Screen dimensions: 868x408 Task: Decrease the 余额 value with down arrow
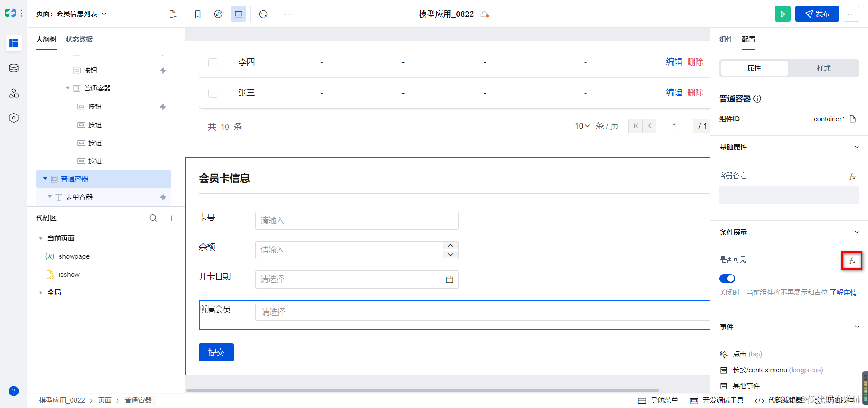point(450,255)
